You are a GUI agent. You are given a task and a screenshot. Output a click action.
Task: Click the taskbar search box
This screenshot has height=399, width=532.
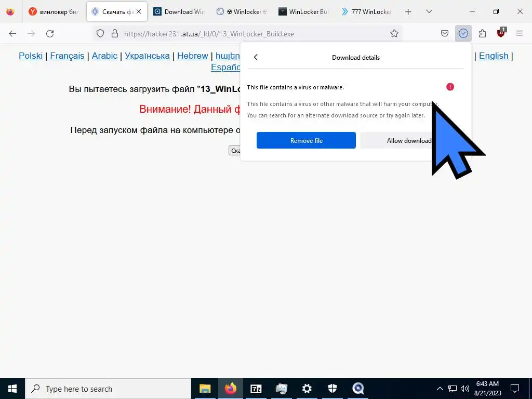[108, 389]
